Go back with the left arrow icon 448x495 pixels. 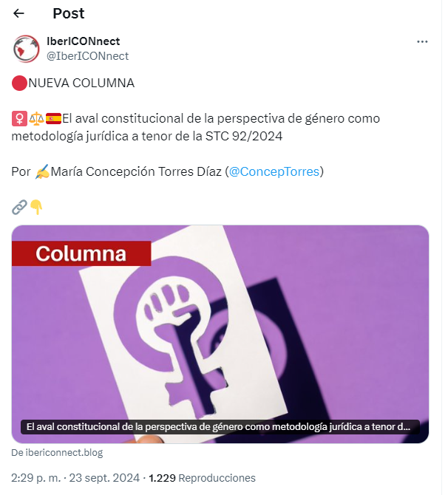coord(18,13)
